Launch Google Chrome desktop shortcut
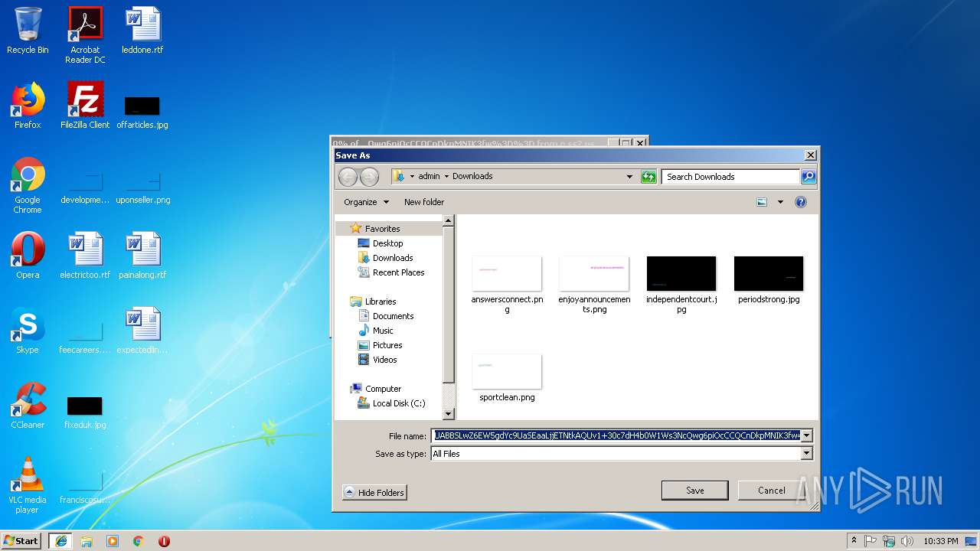The height and width of the screenshot is (551, 980). click(x=28, y=185)
